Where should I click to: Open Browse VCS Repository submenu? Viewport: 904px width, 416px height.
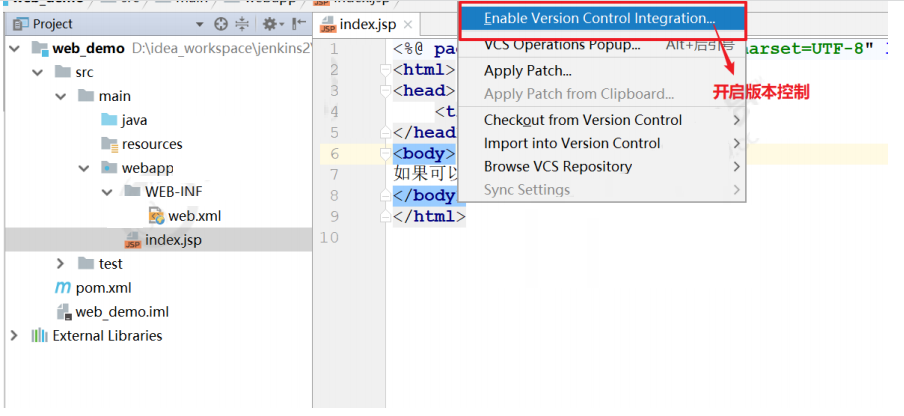coord(602,167)
